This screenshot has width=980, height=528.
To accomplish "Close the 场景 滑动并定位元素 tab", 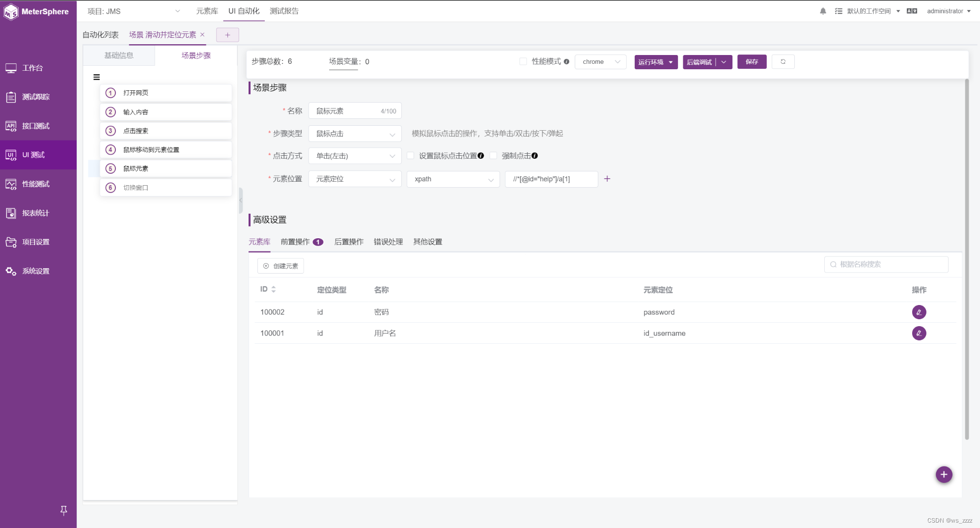I will click(x=202, y=35).
